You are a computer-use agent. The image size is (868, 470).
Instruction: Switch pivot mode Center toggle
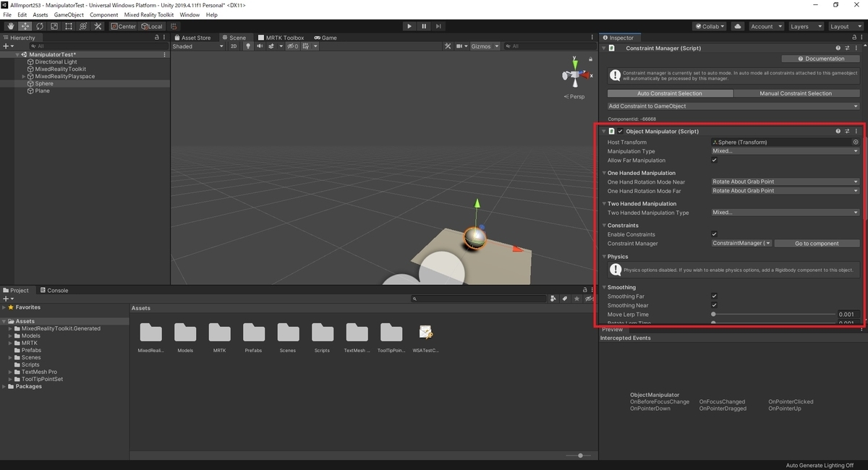click(123, 26)
